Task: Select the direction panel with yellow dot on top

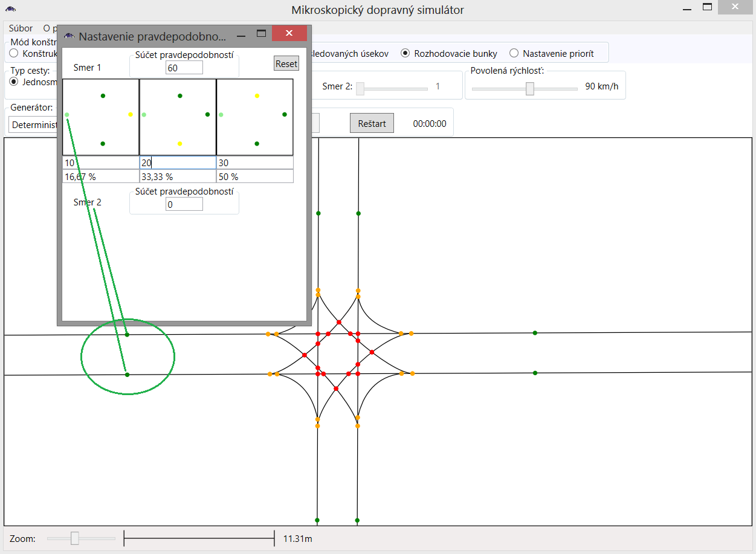Action: (254, 117)
